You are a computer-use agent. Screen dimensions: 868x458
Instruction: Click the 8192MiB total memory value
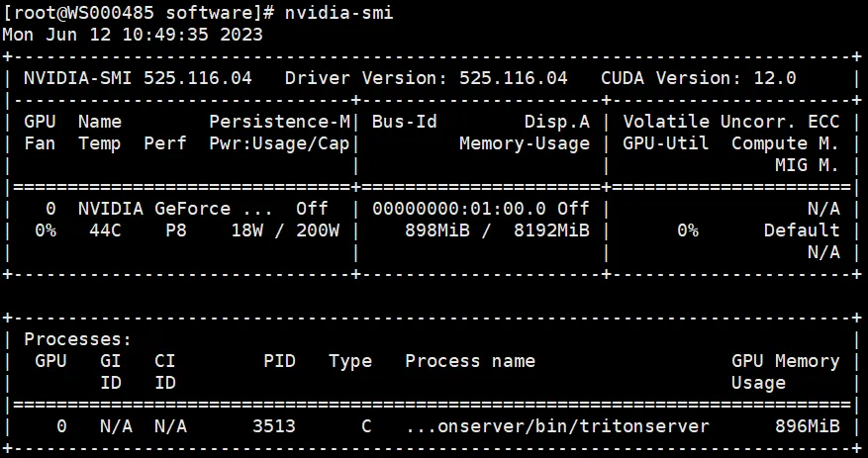(552, 230)
